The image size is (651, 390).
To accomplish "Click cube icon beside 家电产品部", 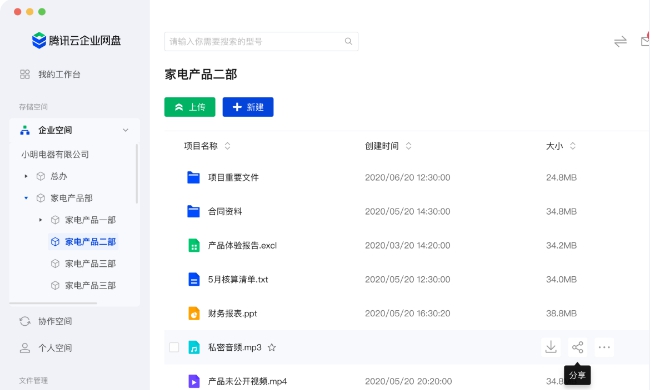I will point(41,198).
